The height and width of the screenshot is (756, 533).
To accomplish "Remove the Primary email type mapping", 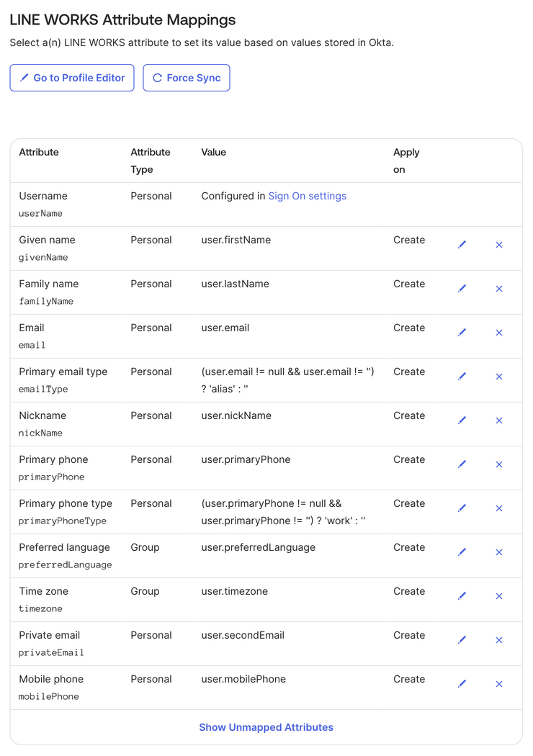I will 499,377.
